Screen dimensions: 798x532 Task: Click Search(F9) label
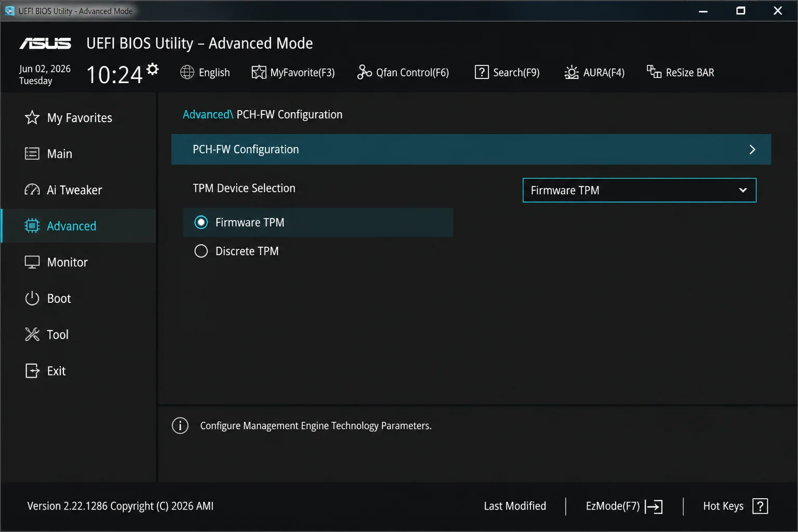(x=516, y=73)
